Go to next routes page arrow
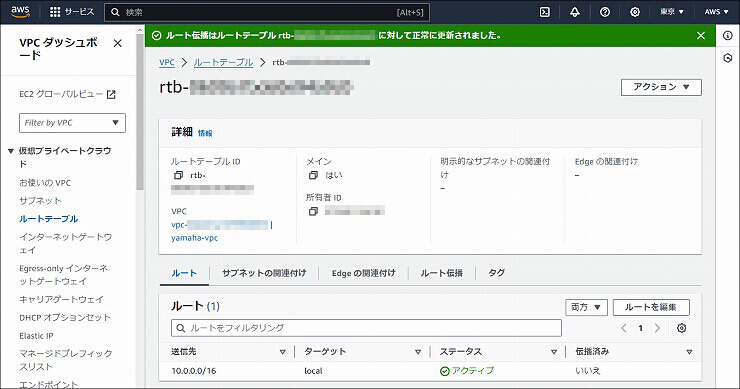Screen dimensions: 740x389 click(657, 328)
